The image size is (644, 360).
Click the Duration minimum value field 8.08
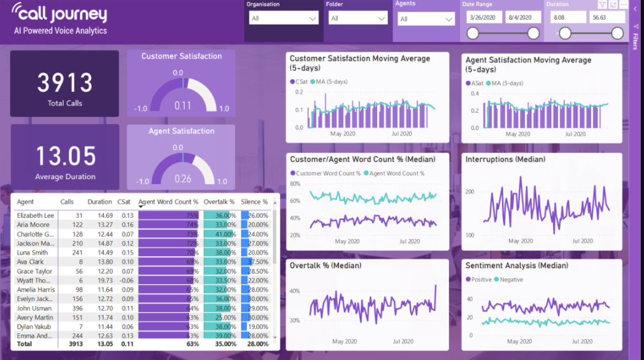click(568, 18)
